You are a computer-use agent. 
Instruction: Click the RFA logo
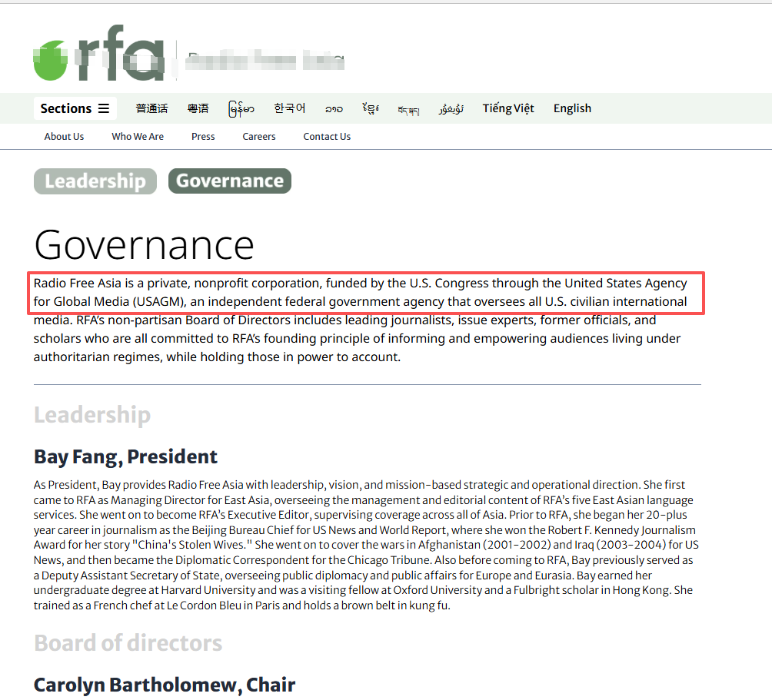click(100, 58)
